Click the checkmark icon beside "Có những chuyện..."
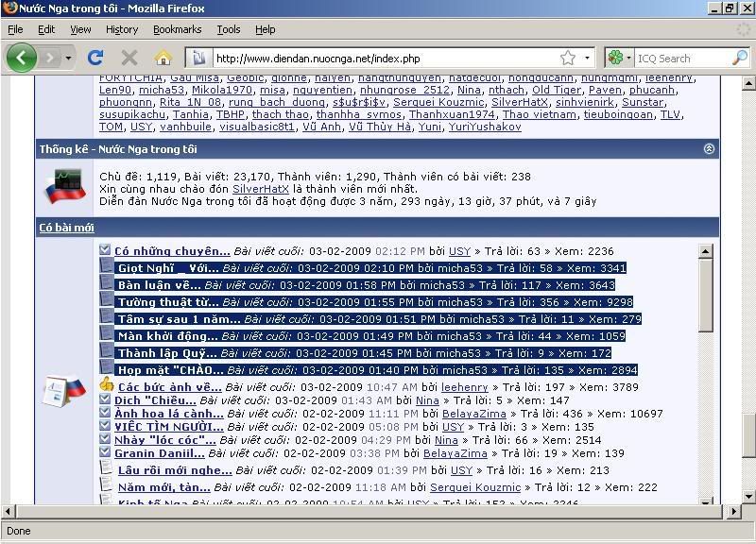 (x=106, y=250)
